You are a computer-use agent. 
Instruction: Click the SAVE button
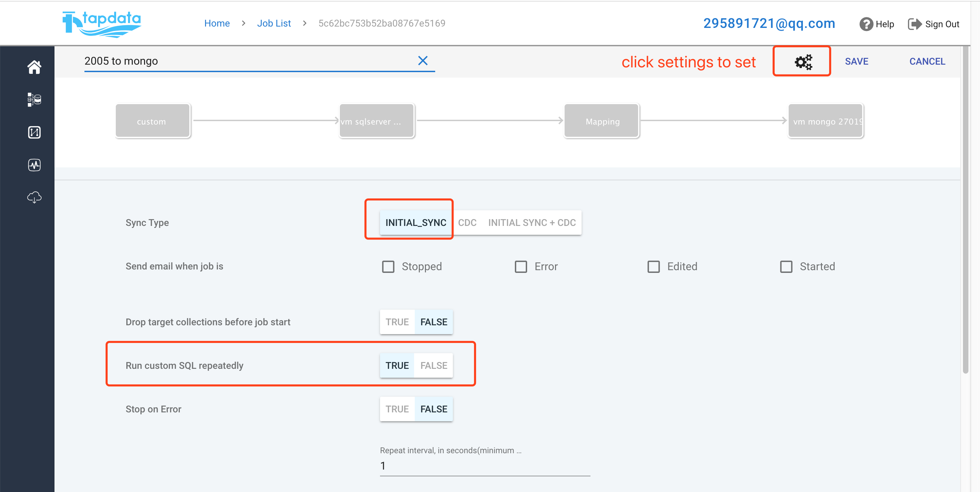856,61
